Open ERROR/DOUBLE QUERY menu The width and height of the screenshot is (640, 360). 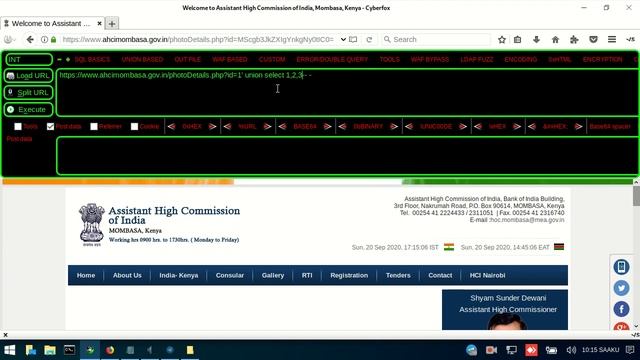click(x=332, y=60)
